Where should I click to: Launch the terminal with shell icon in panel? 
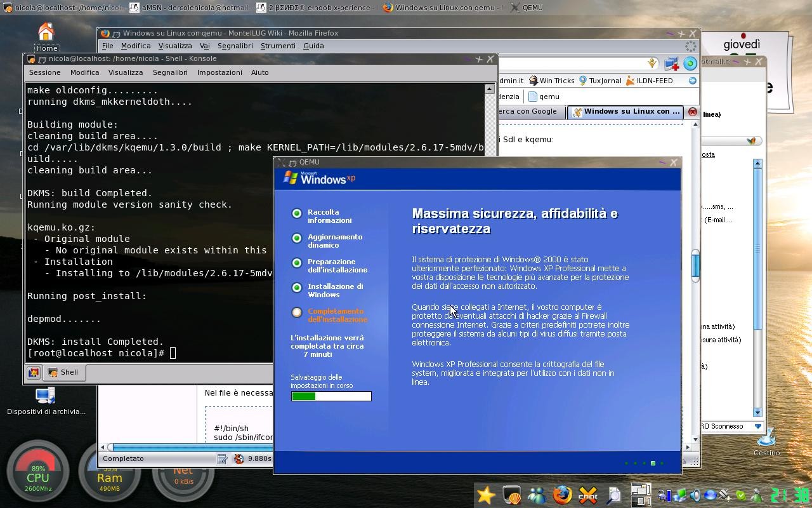(511, 495)
